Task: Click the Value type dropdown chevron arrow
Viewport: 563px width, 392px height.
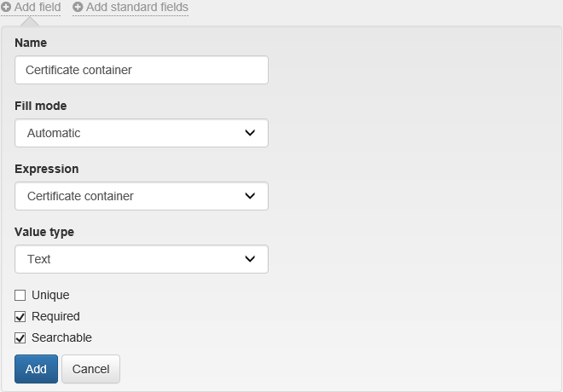Action: 250,259
